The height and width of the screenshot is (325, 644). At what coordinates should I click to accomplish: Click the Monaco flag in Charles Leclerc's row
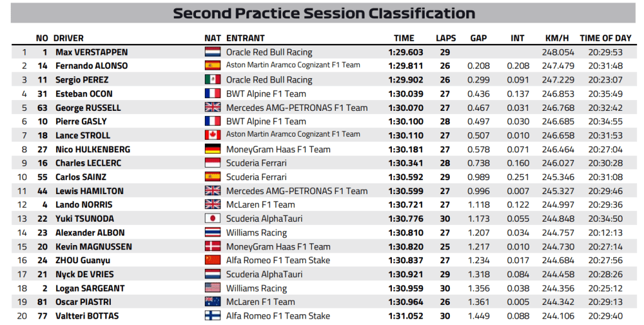[x=212, y=163]
